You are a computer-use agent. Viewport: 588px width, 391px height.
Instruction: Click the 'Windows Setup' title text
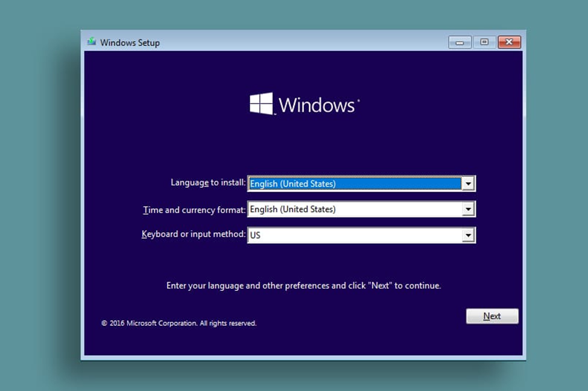tap(130, 43)
